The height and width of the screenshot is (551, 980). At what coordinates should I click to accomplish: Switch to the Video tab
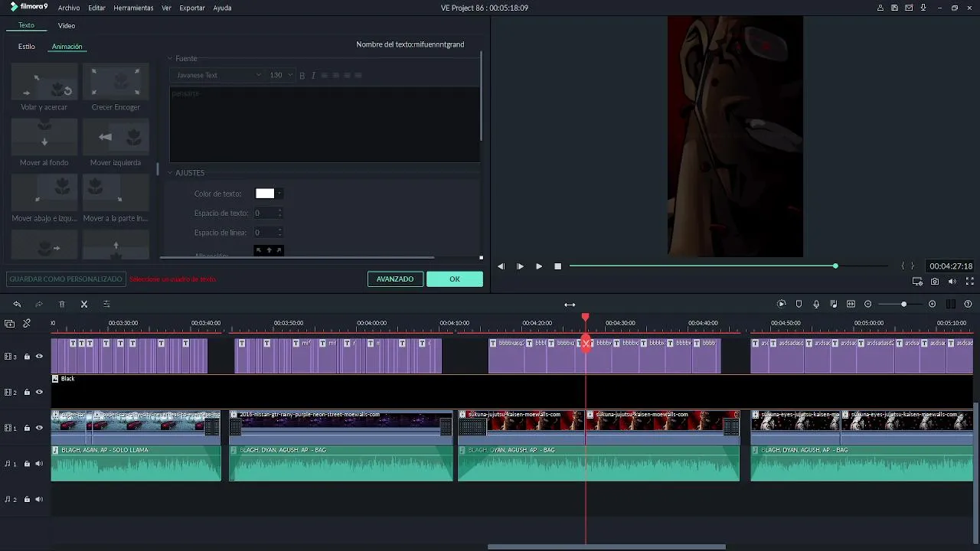click(67, 26)
